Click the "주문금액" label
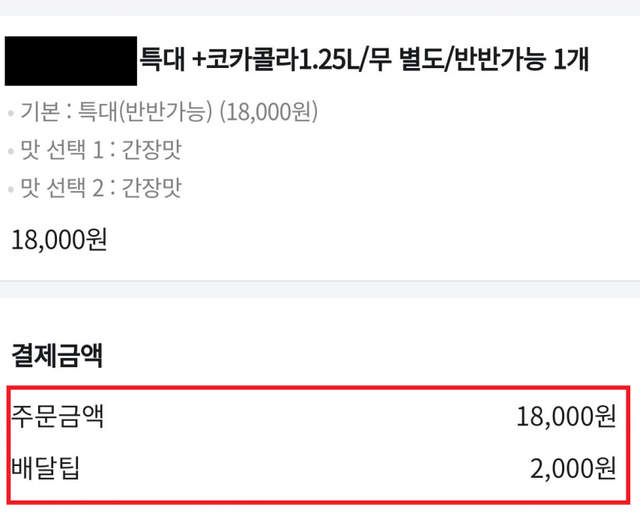The height and width of the screenshot is (519, 640). [x=57, y=416]
